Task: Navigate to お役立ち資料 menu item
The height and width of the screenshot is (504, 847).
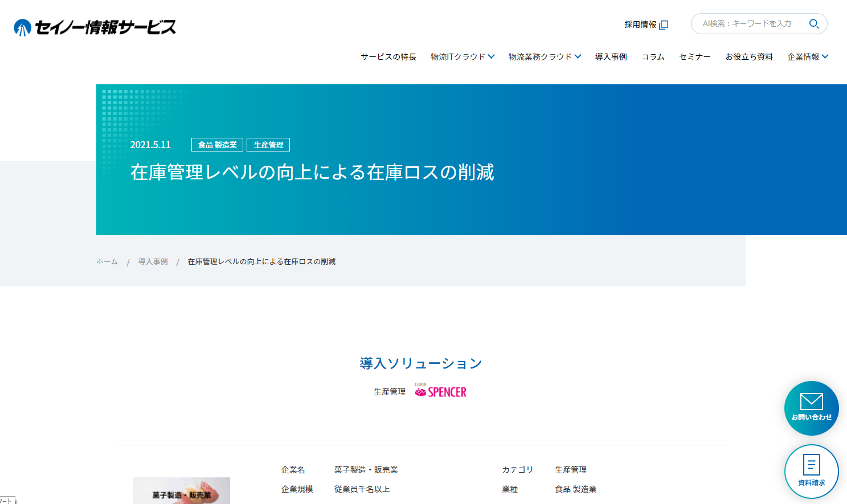Action: (x=749, y=57)
